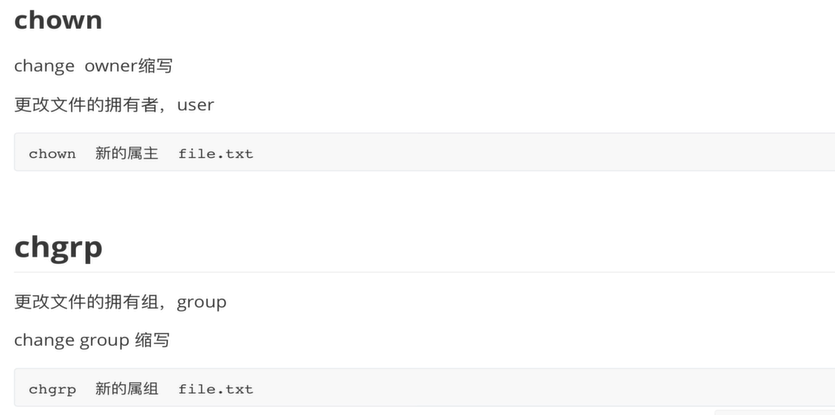Click empty area of the chgrp code block
Image resolution: width=835 pixels, height=415 pixels.
coord(533,387)
